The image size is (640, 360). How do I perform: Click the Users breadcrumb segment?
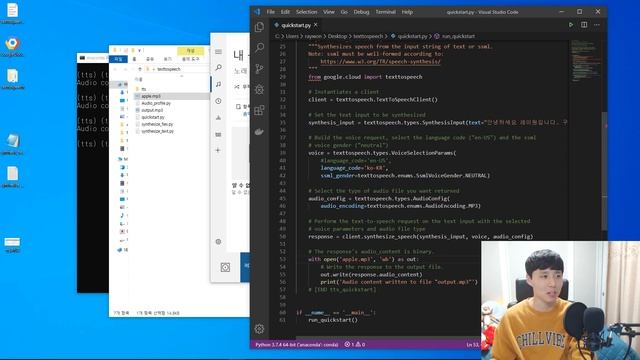click(292, 36)
